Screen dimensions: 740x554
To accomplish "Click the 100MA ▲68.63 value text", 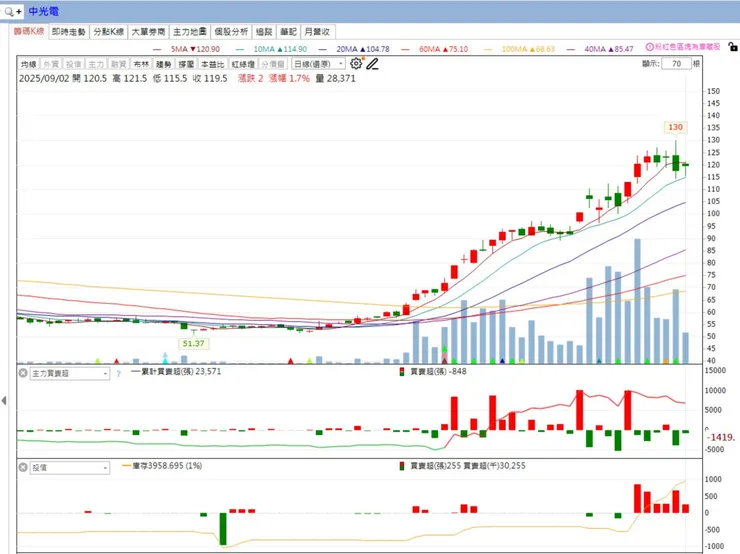I will tap(528, 49).
